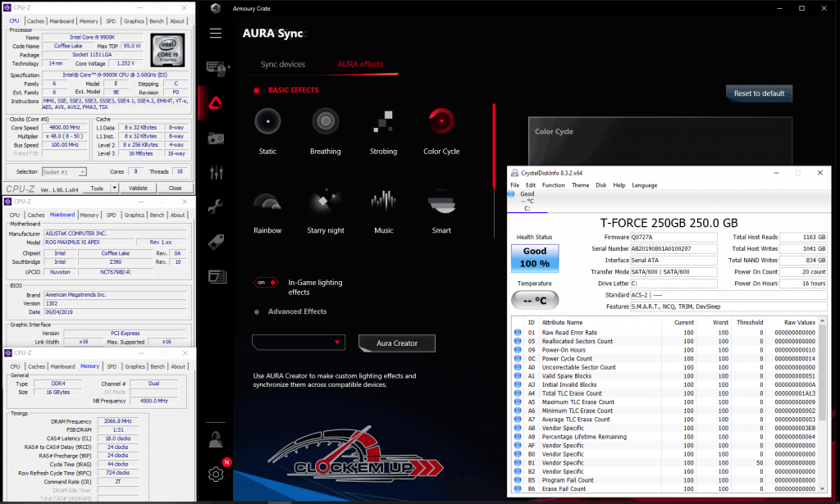Open the hamburger menu in Armoury Crate

[x=216, y=34]
